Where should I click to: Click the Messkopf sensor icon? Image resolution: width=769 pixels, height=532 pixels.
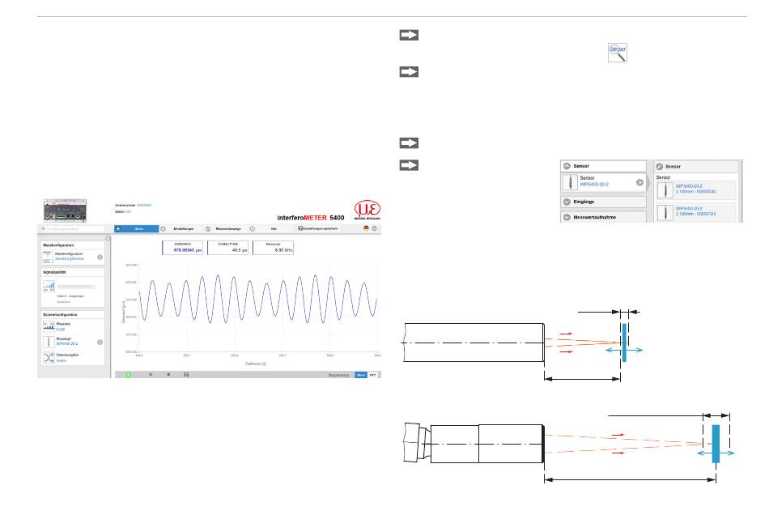click(x=49, y=342)
